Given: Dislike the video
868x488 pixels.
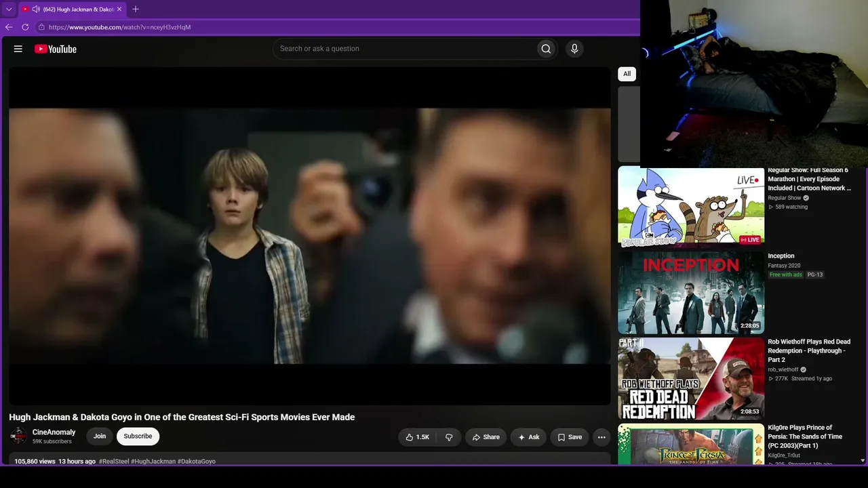Looking at the screenshot, I should [449, 437].
